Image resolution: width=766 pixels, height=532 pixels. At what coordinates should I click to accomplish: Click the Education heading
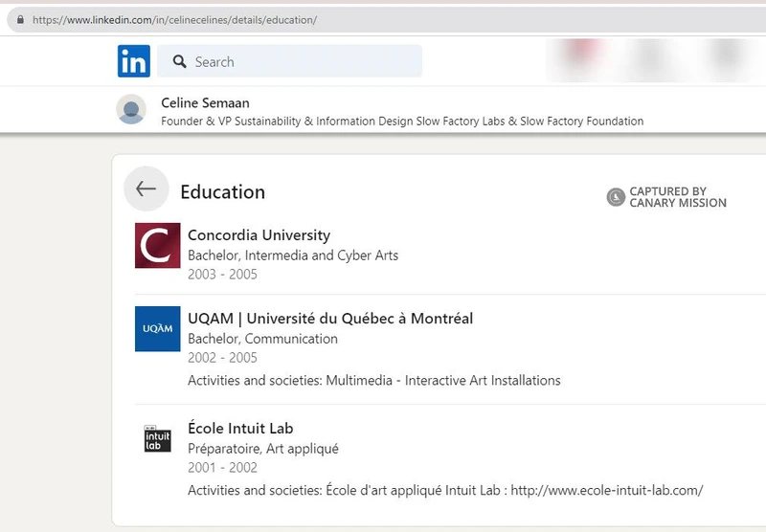(x=223, y=191)
